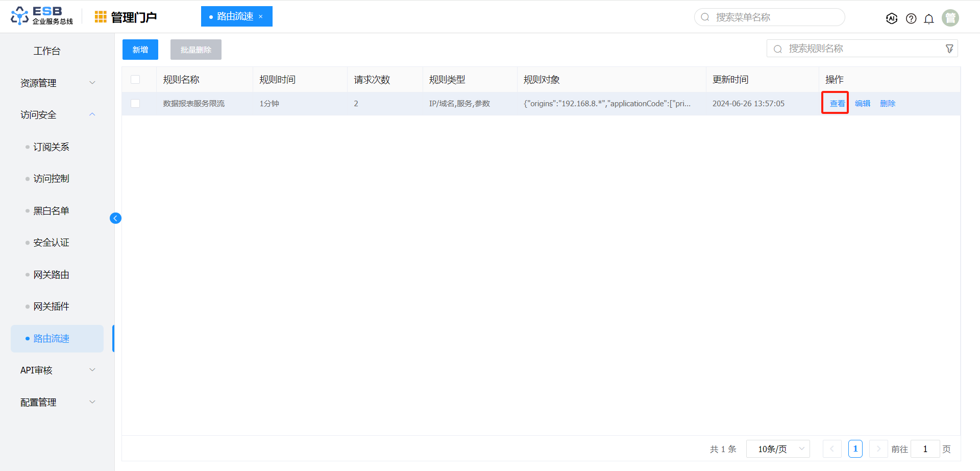Select 网关路由 in the sidebar
This screenshot has width=980, height=471.
coord(51,275)
